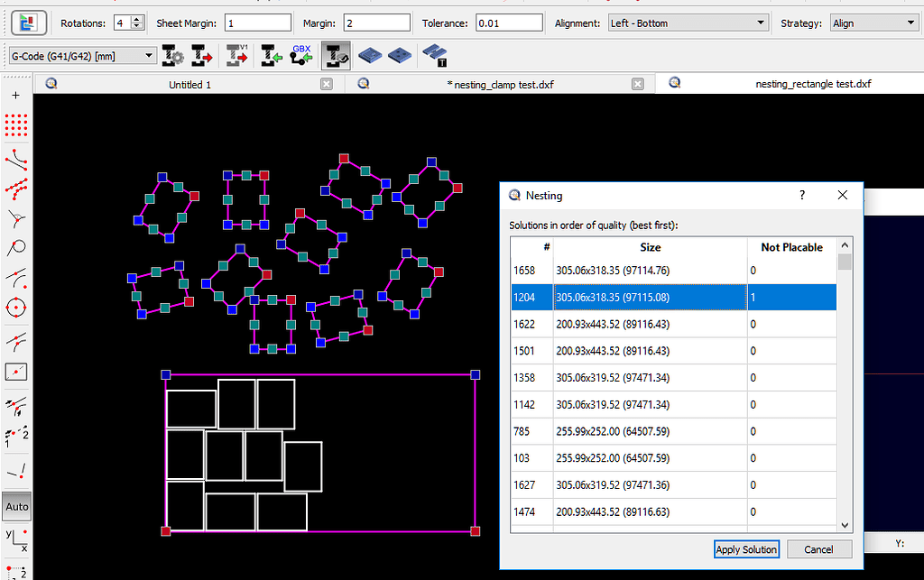Sort by the Size column header

tap(651, 247)
